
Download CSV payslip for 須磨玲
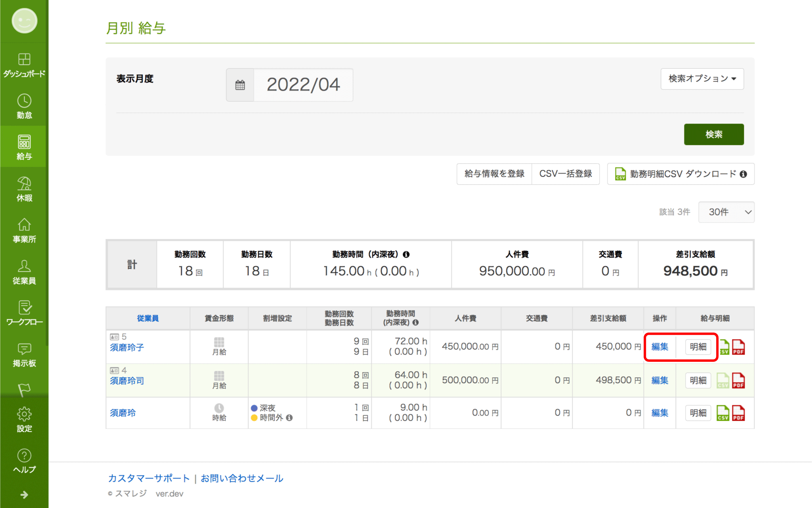(723, 413)
